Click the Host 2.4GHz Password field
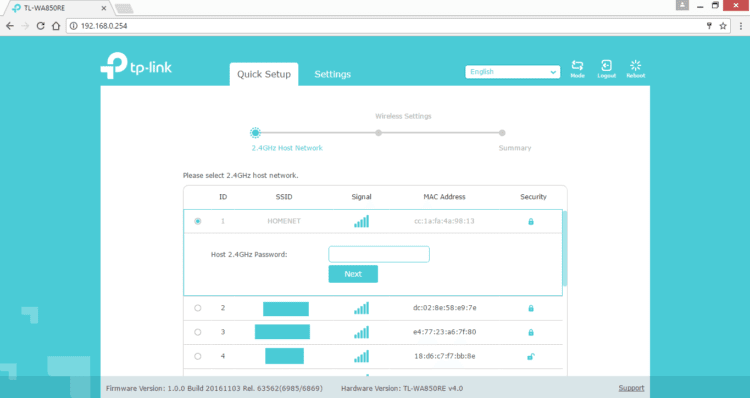This screenshot has width=750, height=398. click(x=379, y=254)
